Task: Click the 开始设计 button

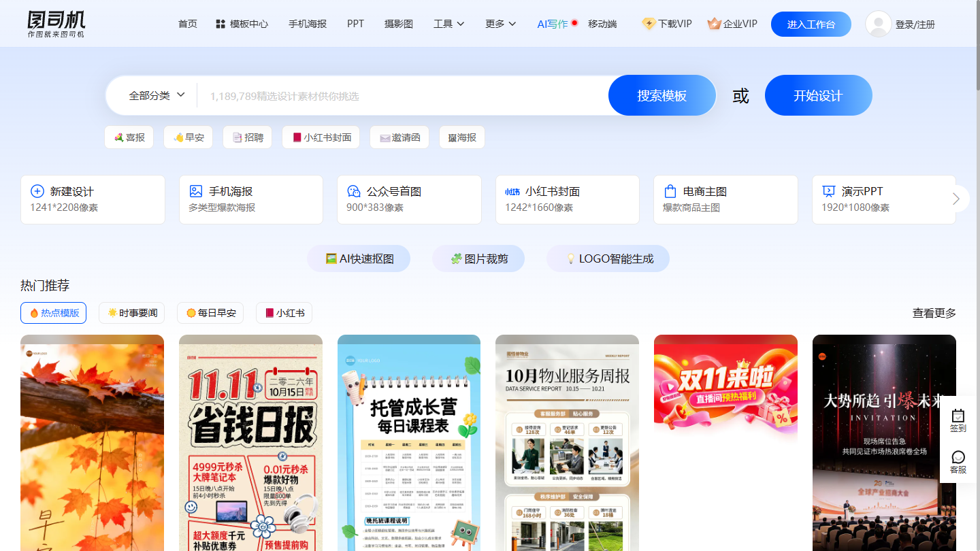Action: click(818, 95)
